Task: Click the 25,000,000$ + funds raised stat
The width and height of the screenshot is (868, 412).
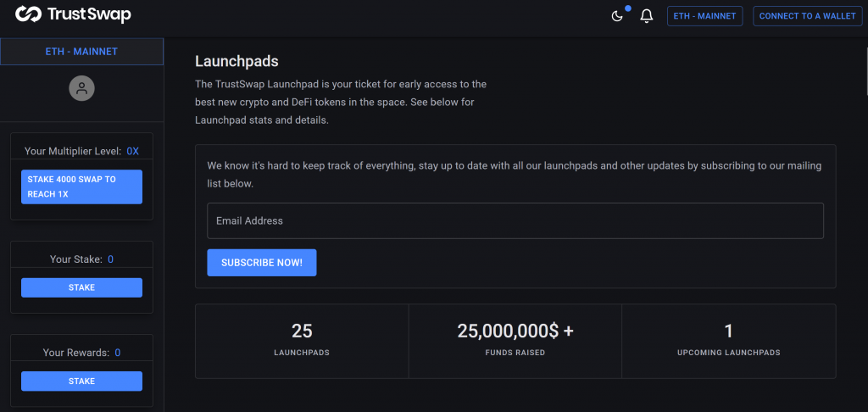Action: coord(515,341)
